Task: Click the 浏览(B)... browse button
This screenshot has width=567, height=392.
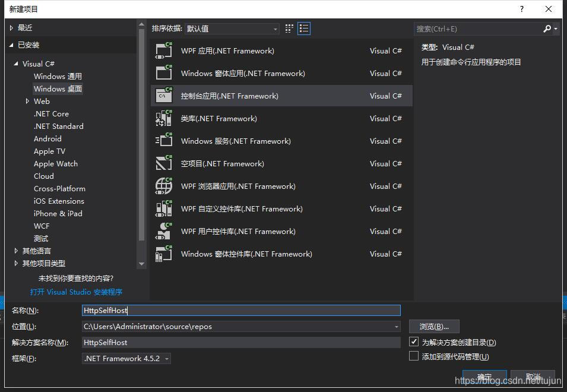Action: 434,327
